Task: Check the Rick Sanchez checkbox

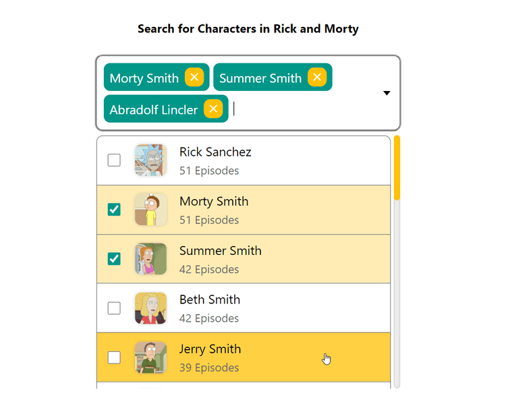Action: coord(114,160)
